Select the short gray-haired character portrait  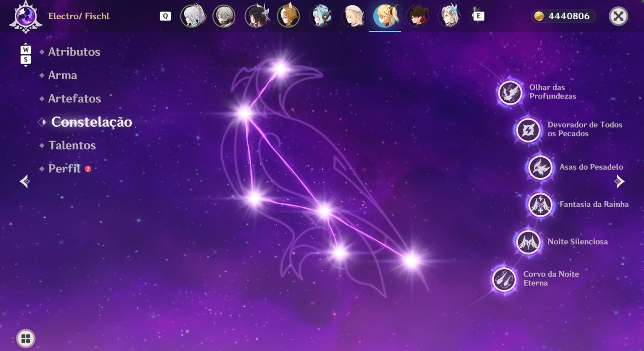(224, 17)
